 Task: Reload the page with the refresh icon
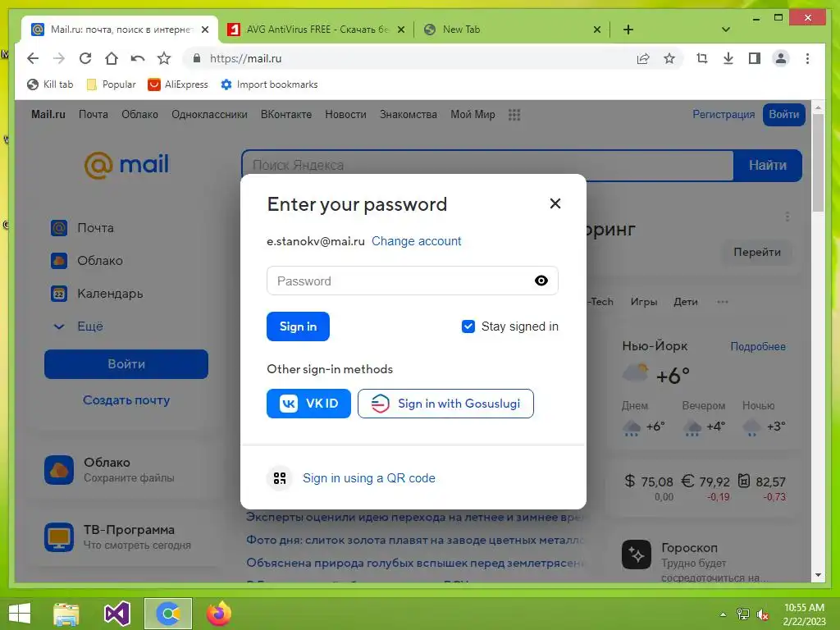pyautogui.click(x=85, y=58)
